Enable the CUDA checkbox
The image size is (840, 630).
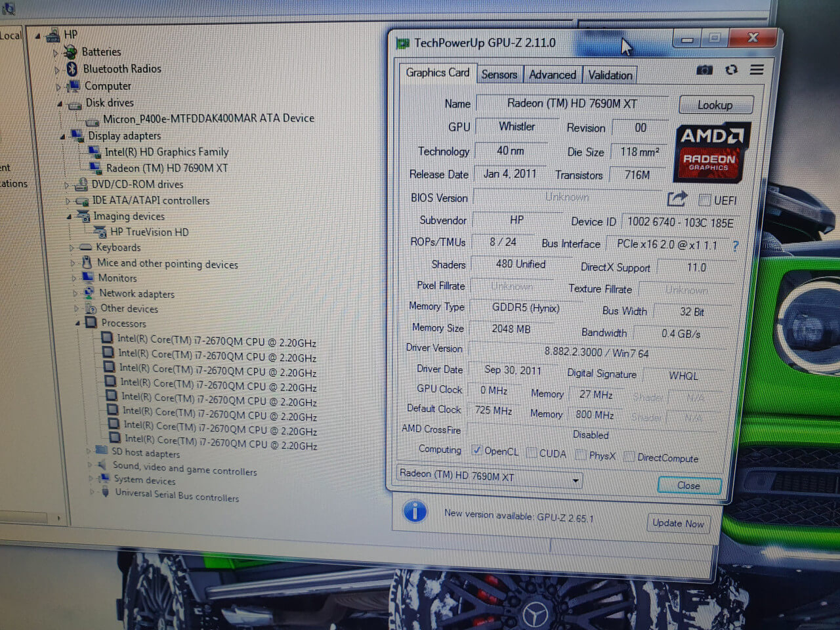tap(532, 453)
